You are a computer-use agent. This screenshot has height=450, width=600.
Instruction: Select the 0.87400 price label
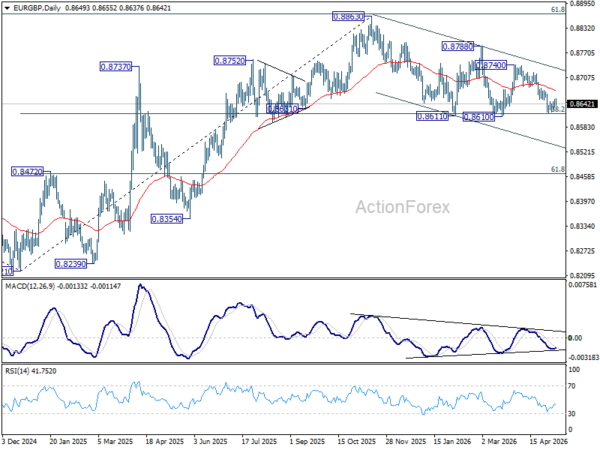[x=491, y=65]
